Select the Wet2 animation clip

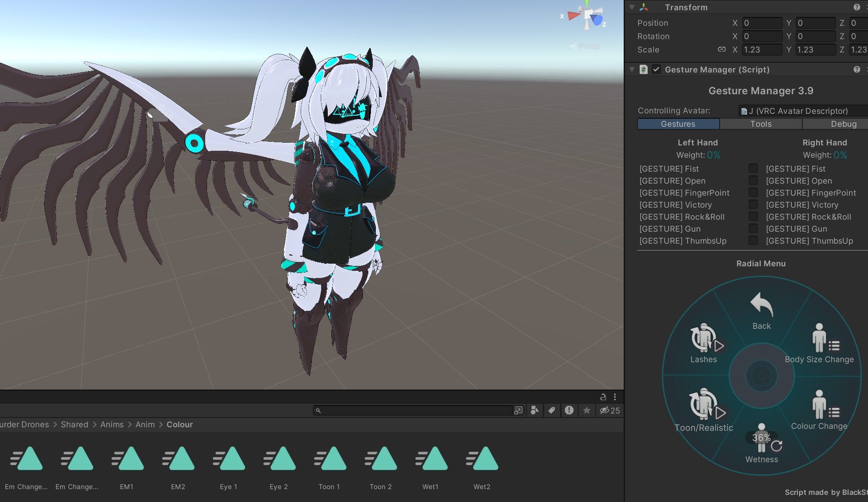point(482,468)
